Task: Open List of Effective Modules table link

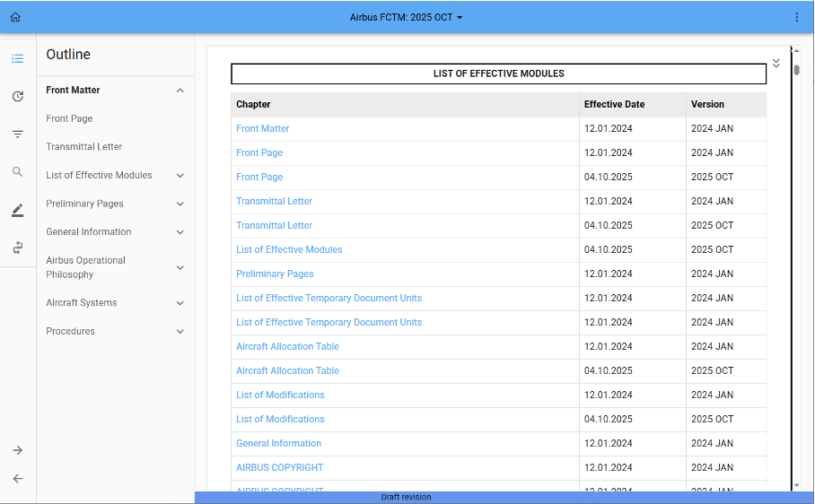Action: click(289, 249)
